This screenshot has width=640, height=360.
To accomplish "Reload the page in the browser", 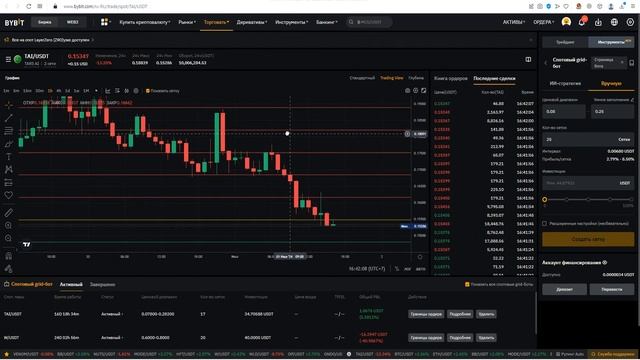I will 28,6.
